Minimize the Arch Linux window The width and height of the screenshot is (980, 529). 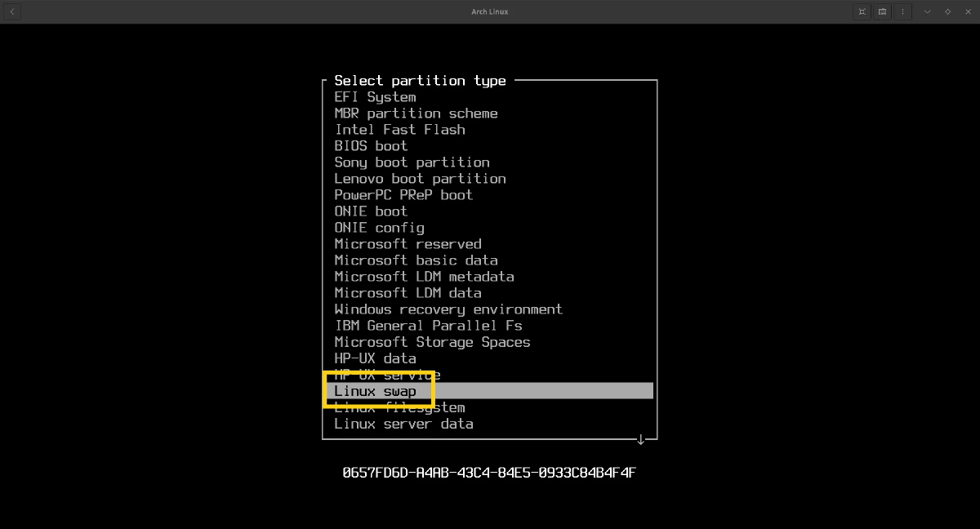(928, 11)
